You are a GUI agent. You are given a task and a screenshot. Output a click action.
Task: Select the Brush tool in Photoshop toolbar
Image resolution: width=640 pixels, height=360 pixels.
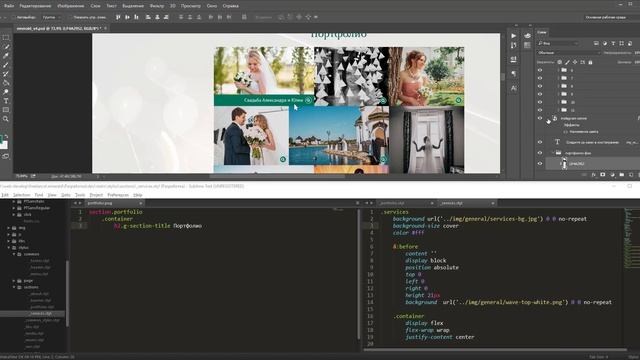pyautogui.click(x=6, y=64)
